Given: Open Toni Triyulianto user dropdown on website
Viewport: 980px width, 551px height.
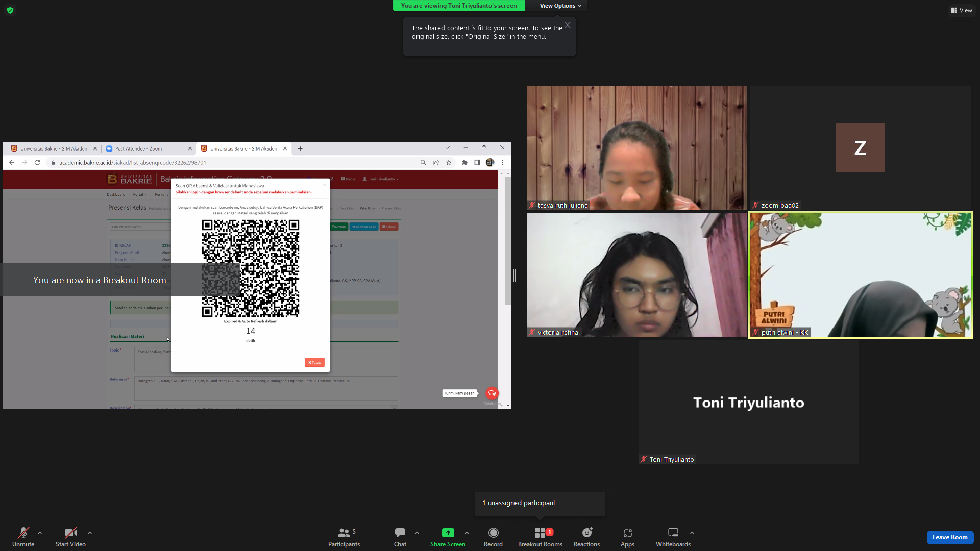Looking at the screenshot, I should [381, 179].
